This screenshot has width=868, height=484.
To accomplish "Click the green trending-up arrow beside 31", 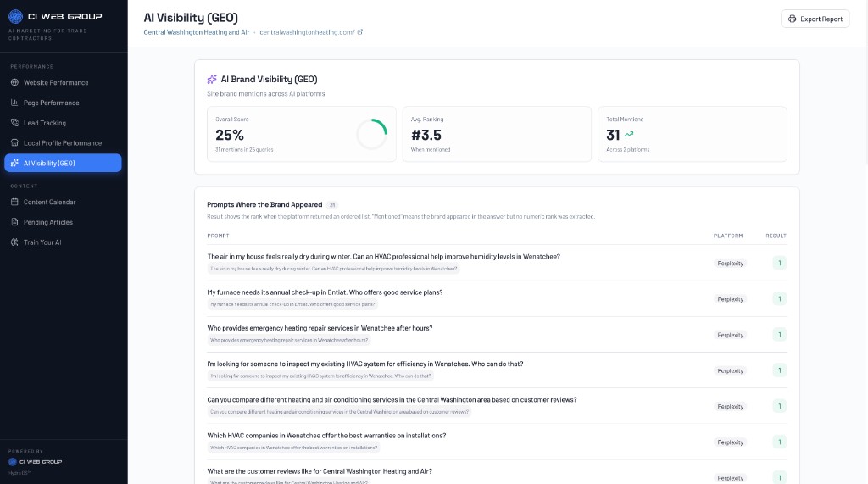I will pyautogui.click(x=629, y=135).
